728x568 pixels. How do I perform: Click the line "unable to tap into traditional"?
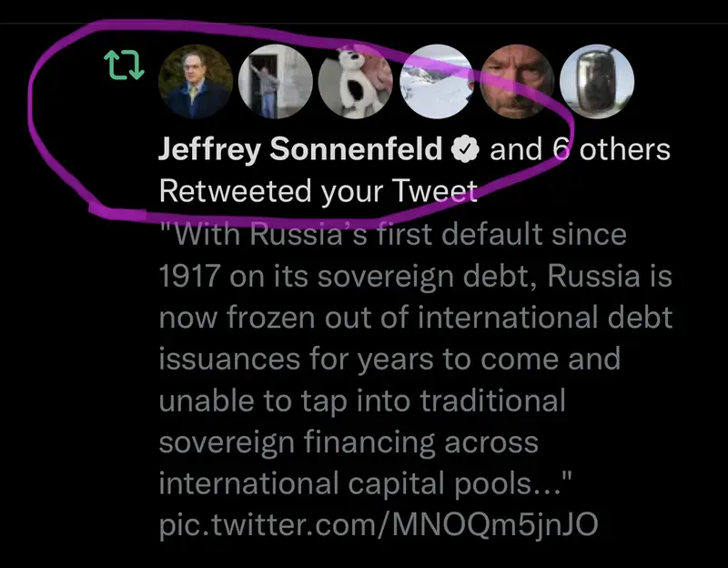(x=362, y=401)
